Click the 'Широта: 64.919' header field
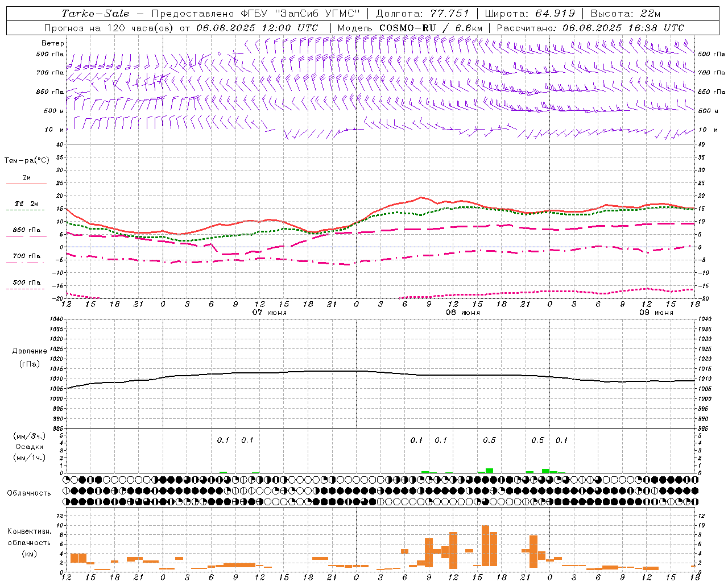728x582 pixels. point(530,14)
